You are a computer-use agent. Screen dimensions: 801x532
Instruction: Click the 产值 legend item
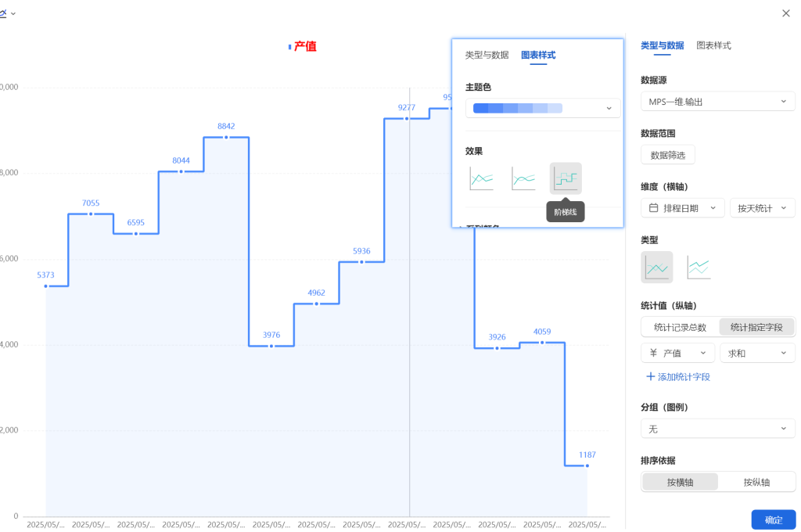click(x=303, y=46)
